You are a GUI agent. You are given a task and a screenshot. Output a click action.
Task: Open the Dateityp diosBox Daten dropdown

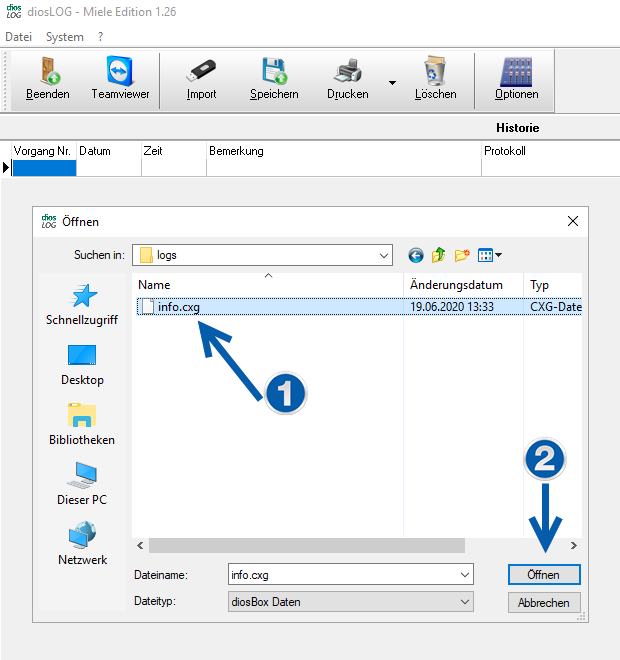465,602
